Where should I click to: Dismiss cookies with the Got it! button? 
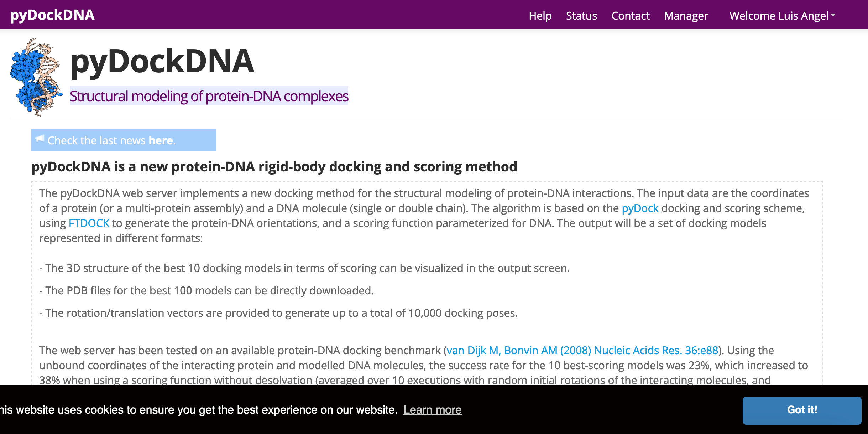click(802, 410)
